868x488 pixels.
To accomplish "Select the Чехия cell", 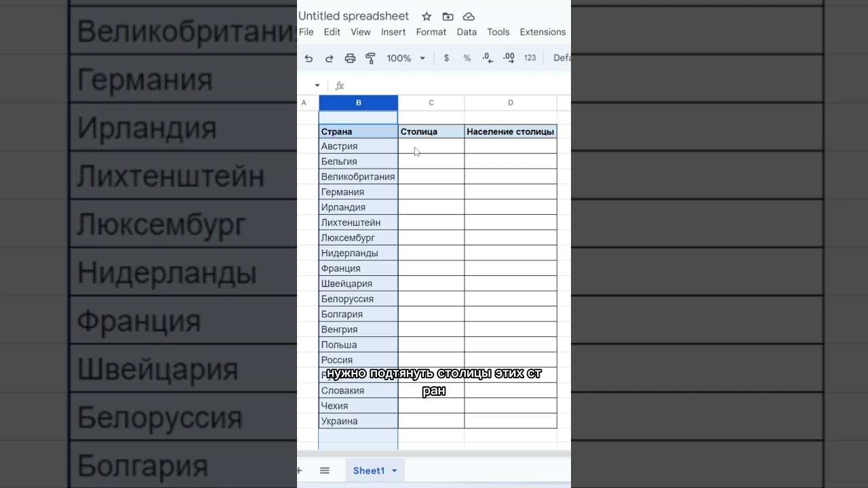I will (358, 405).
